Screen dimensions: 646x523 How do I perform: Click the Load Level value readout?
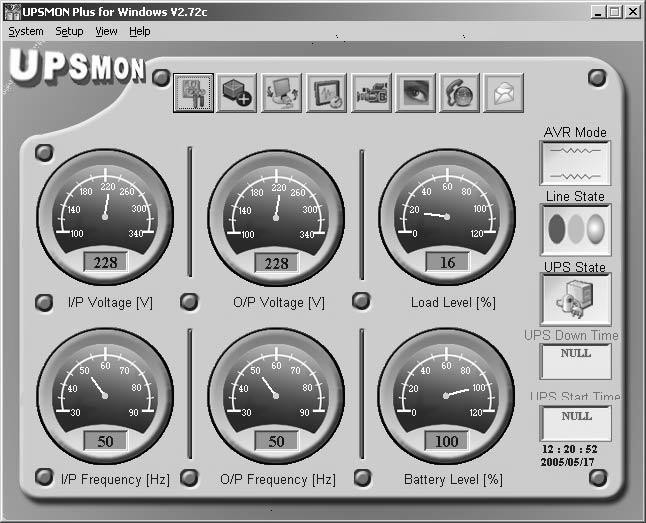(x=446, y=263)
